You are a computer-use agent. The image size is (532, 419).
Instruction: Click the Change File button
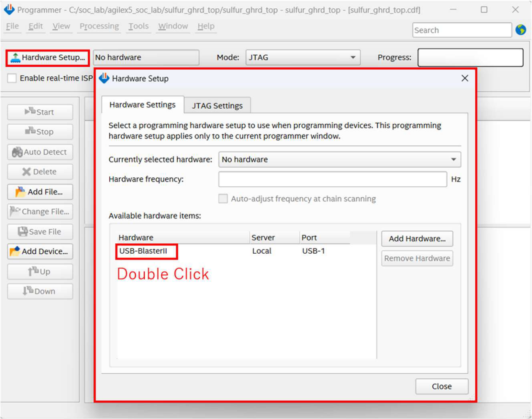click(x=40, y=212)
